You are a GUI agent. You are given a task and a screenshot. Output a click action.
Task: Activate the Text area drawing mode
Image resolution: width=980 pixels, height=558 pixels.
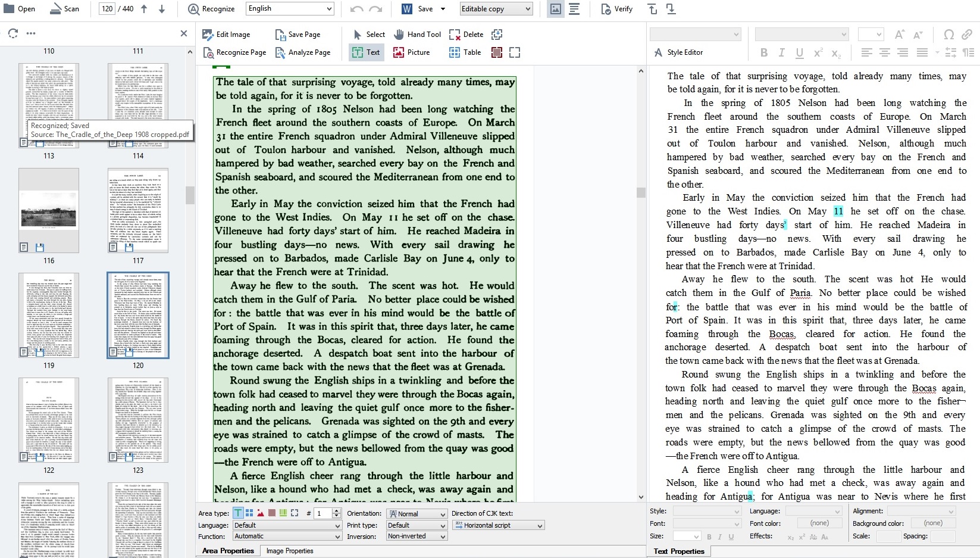pyautogui.click(x=366, y=52)
